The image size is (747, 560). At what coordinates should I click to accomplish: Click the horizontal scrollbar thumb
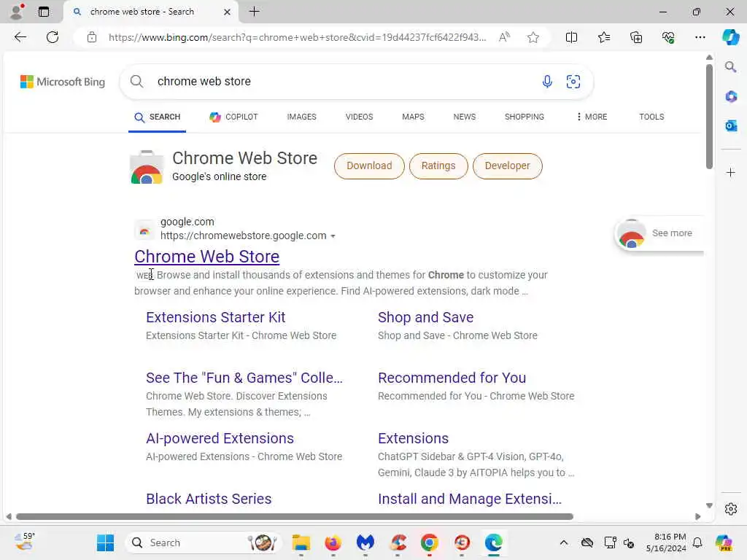(295, 517)
